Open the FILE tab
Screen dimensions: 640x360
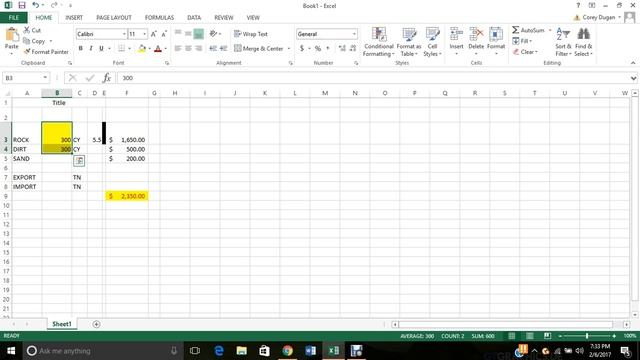pyautogui.click(x=13, y=18)
